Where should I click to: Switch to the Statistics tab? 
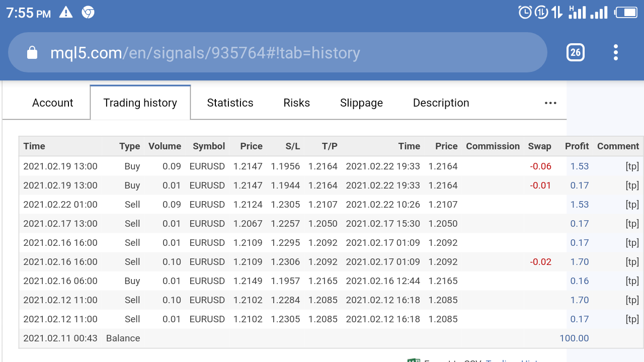[230, 103]
